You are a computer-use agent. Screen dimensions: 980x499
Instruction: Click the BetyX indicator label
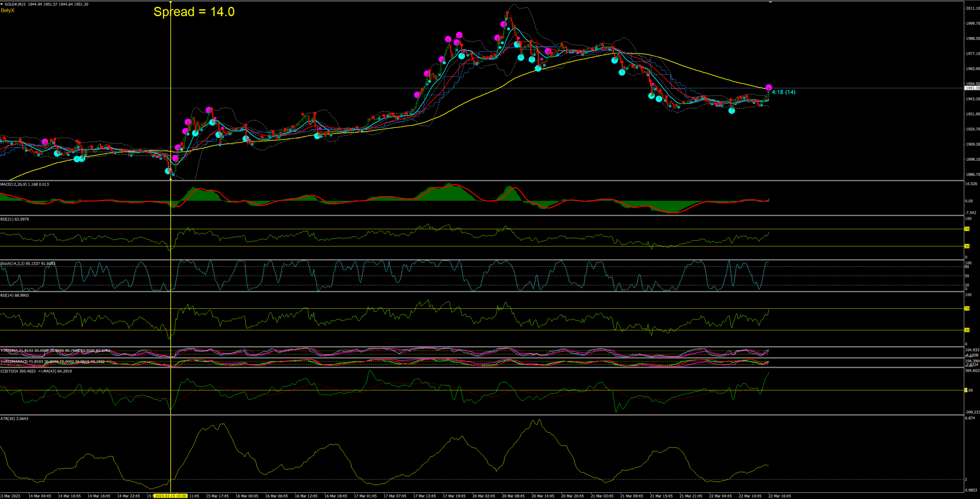tap(7, 10)
